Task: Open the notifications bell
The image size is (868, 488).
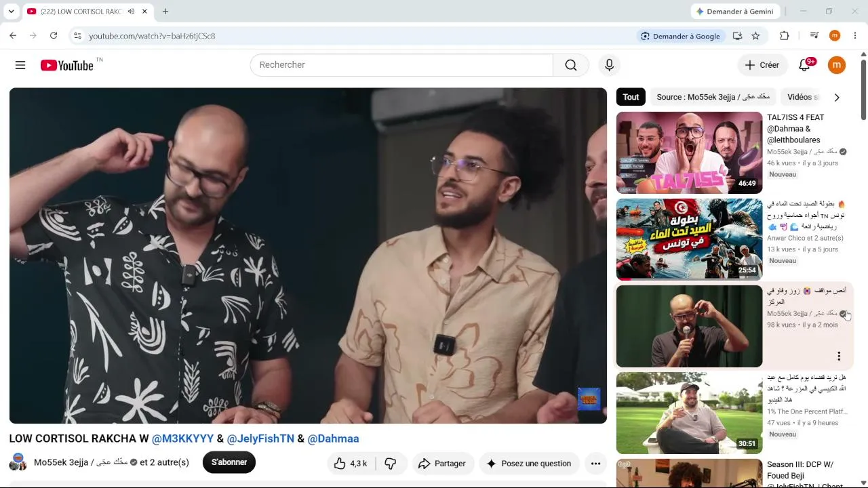Action: coord(805,65)
